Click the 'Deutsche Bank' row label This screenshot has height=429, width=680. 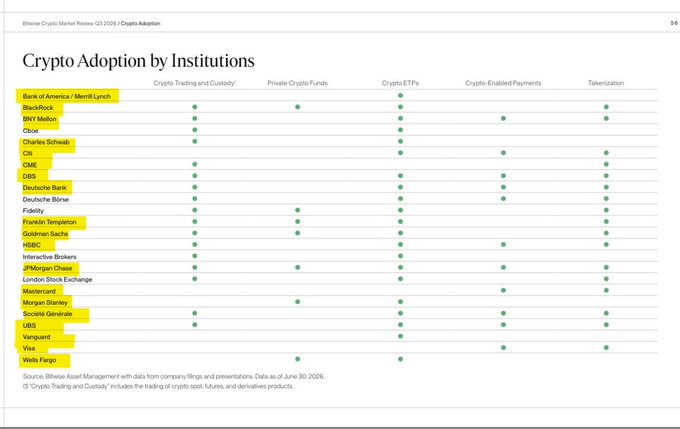45,188
